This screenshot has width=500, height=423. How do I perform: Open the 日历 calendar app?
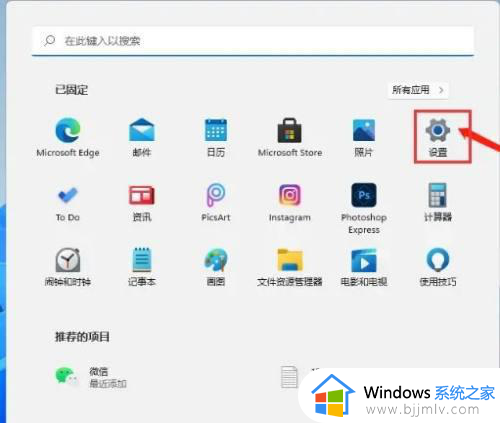click(216, 137)
